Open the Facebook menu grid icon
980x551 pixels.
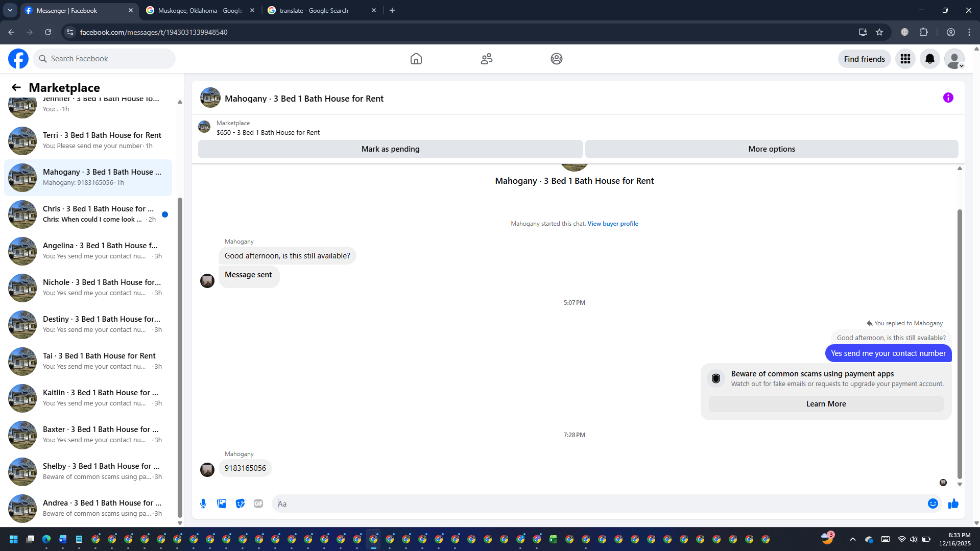(x=905, y=59)
